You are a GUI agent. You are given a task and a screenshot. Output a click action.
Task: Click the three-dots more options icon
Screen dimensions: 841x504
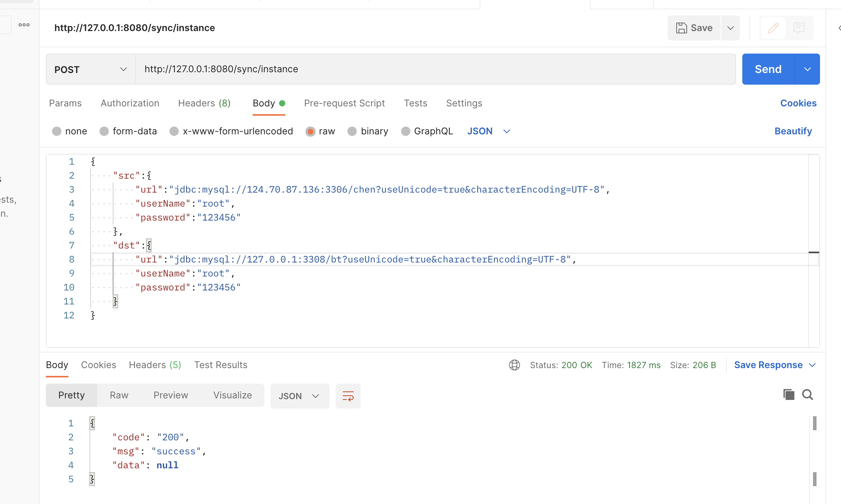(24, 25)
